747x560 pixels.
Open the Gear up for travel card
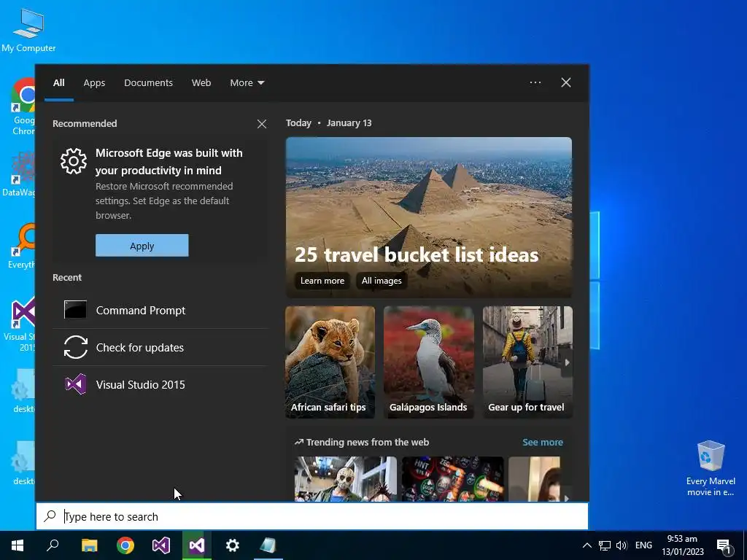coord(527,362)
